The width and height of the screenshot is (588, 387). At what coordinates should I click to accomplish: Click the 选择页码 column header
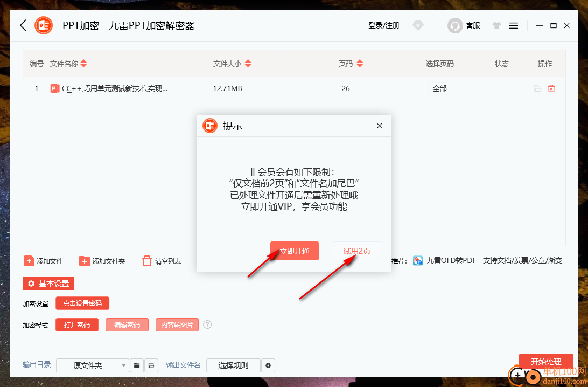(439, 64)
